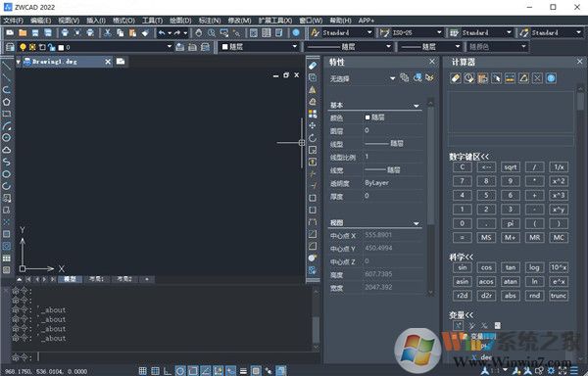Open the layer control dropdown
This screenshot has width=588, height=376.
pyautogui.click(x=170, y=46)
